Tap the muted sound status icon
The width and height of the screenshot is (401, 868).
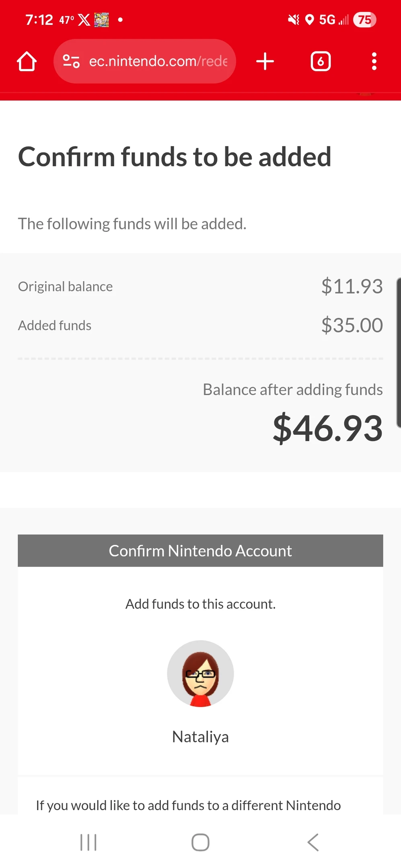pyautogui.click(x=294, y=20)
